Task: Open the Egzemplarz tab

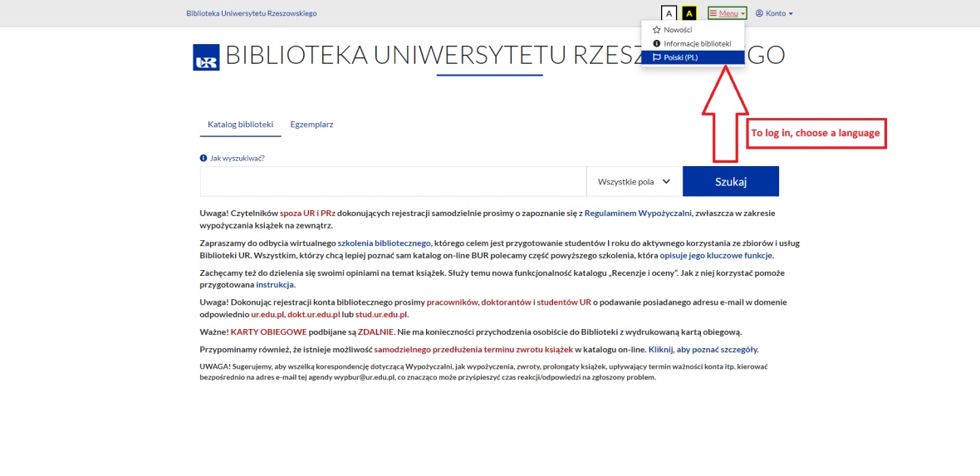Action: [x=312, y=125]
